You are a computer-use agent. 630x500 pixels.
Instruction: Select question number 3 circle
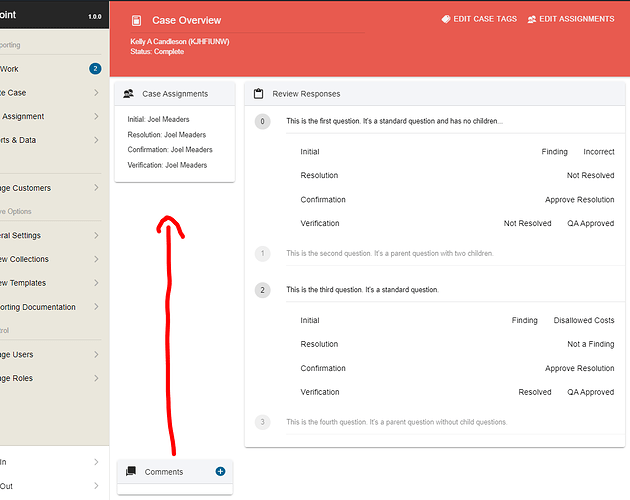pos(262,422)
